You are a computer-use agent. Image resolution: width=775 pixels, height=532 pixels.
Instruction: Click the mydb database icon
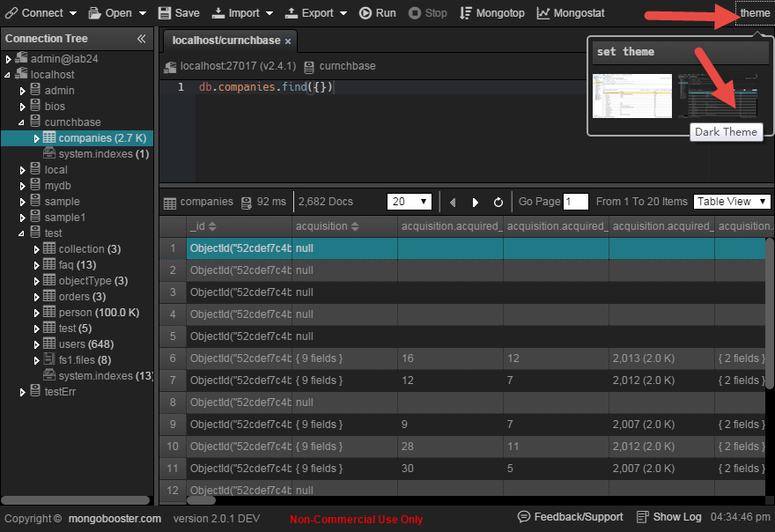tap(35, 184)
